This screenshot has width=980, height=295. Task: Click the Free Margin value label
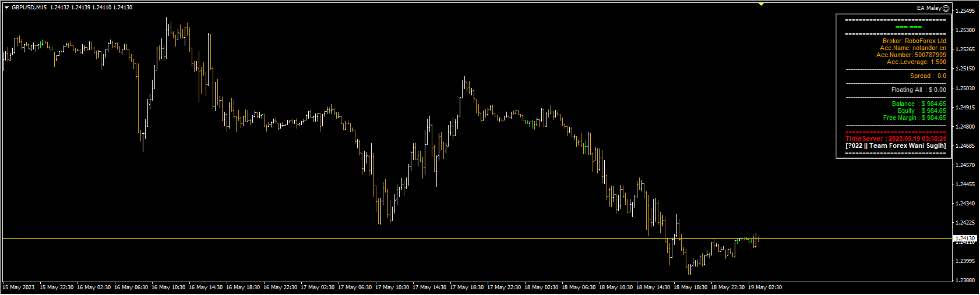click(914, 118)
